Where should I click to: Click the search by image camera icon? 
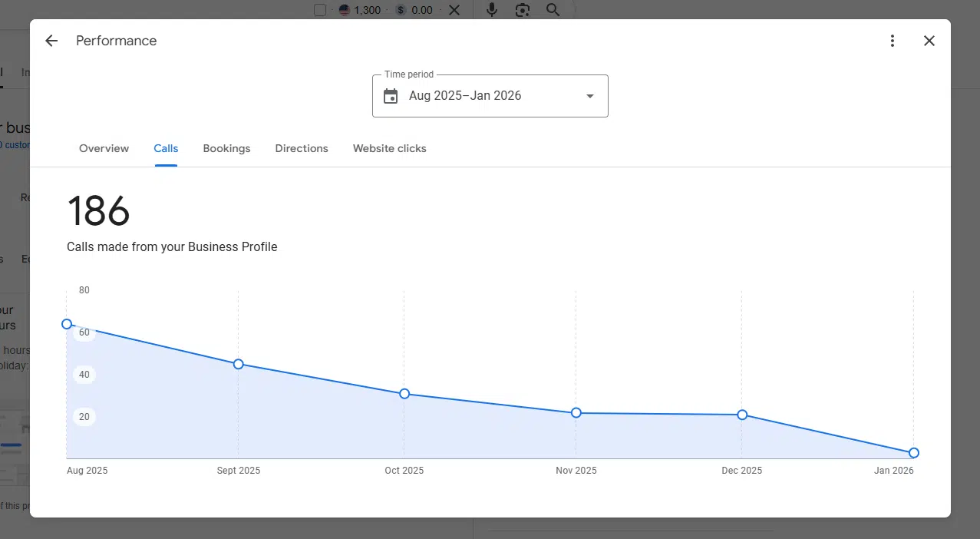point(523,10)
